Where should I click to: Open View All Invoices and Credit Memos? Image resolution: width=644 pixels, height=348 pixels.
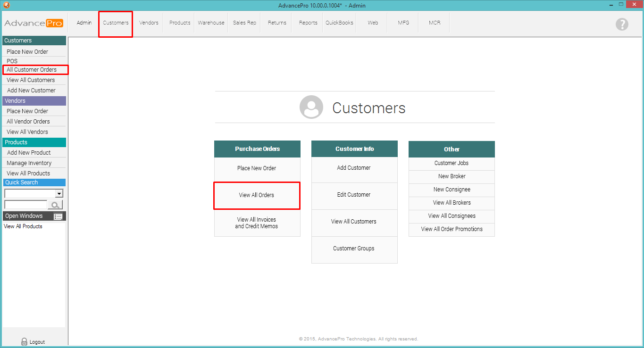coord(257,223)
